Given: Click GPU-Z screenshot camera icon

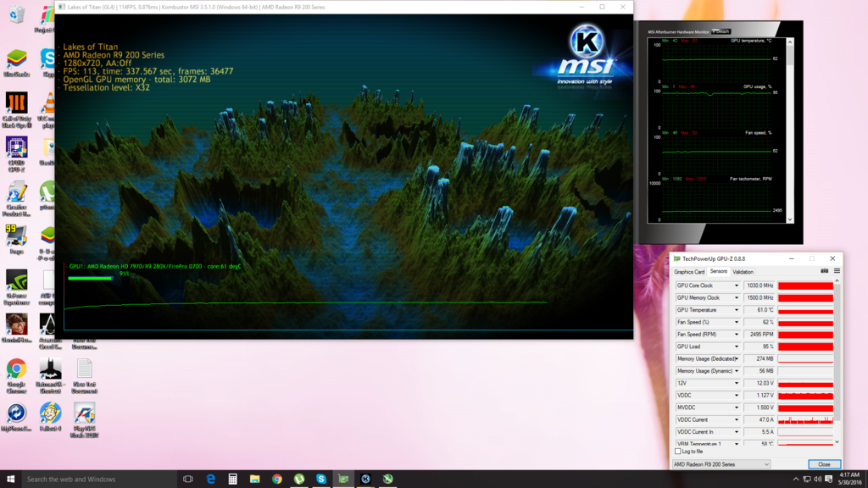Looking at the screenshot, I should click(824, 271).
